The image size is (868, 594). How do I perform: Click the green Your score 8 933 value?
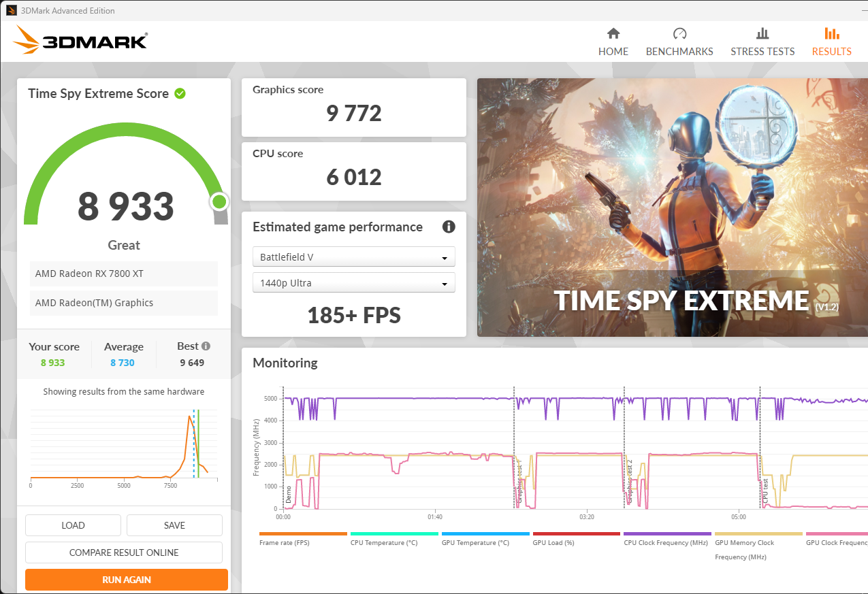coord(52,363)
